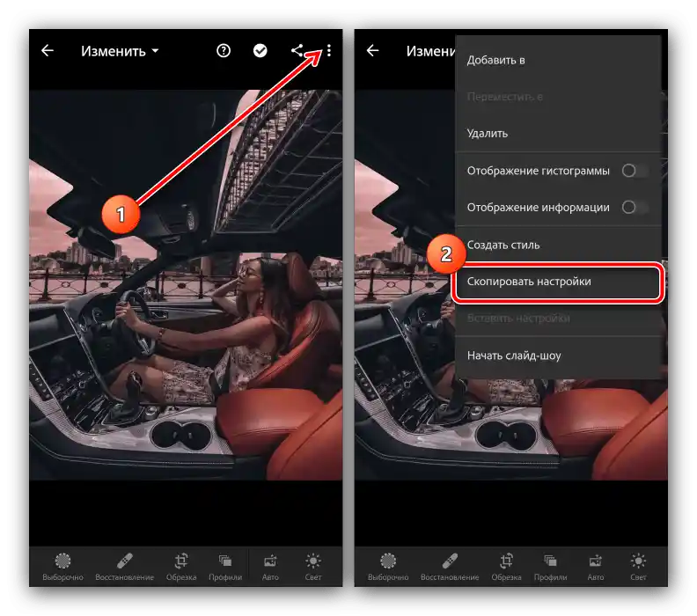Viewport: 697px width, 616px height.
Task: Open Профили in right screen toolbar
Action: pos(551,567)
